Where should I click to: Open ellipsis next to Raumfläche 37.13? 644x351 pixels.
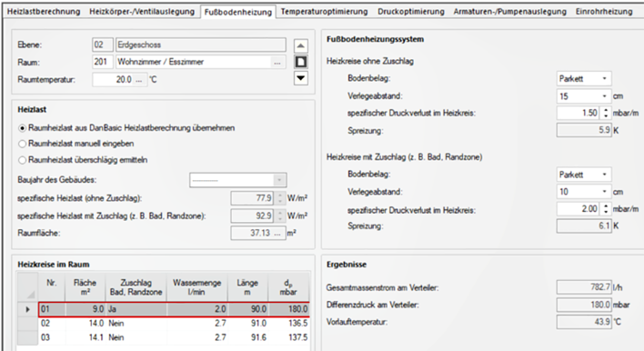(x=278, y=233)
